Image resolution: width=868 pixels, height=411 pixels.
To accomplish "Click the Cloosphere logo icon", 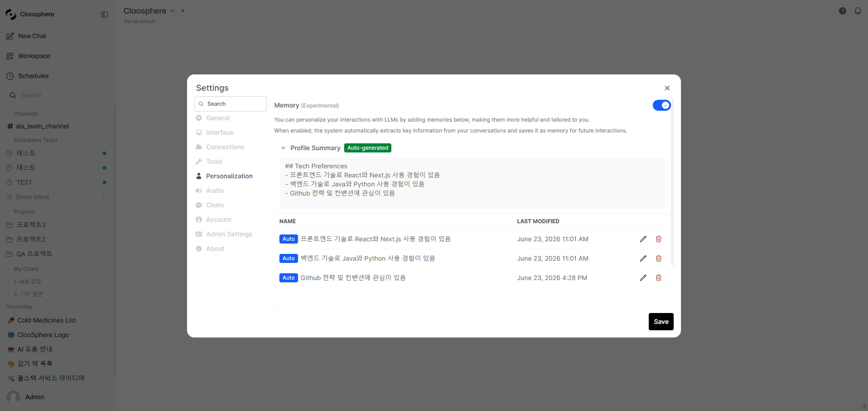I will pos(11,14).
